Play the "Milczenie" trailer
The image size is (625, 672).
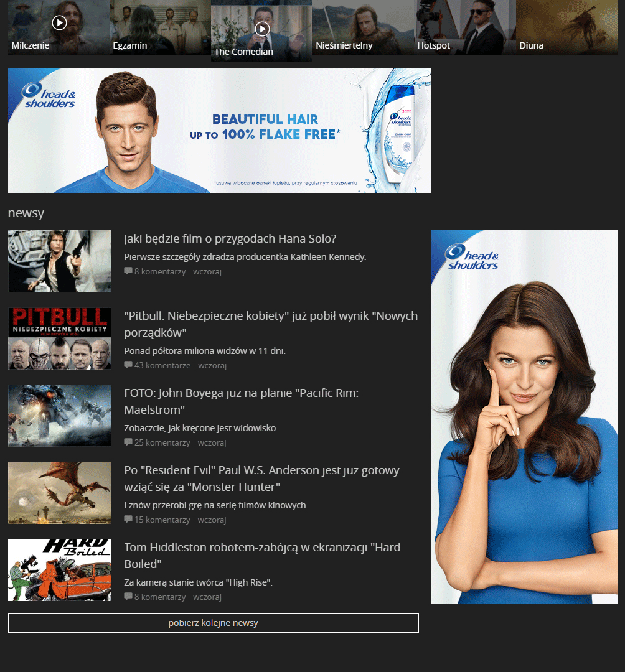click(x=59, y=23)
